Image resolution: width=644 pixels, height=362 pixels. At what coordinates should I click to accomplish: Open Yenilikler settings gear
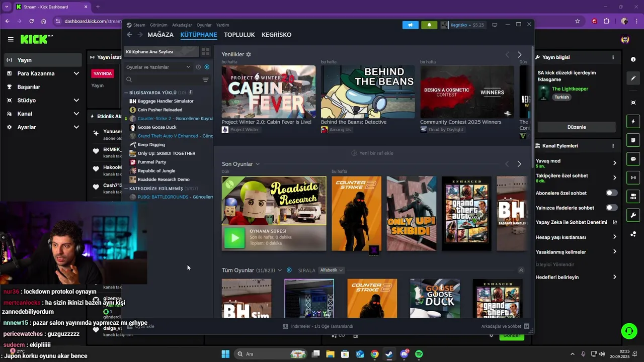[x=249, y=54]
